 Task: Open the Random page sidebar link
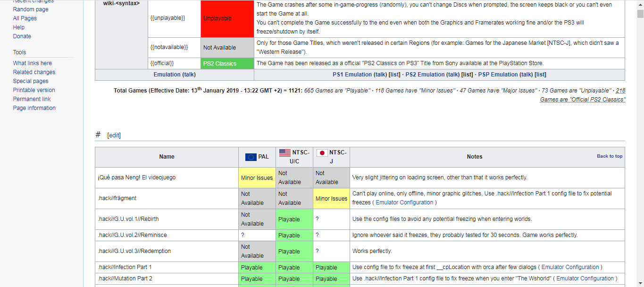(x=31, y=9)
